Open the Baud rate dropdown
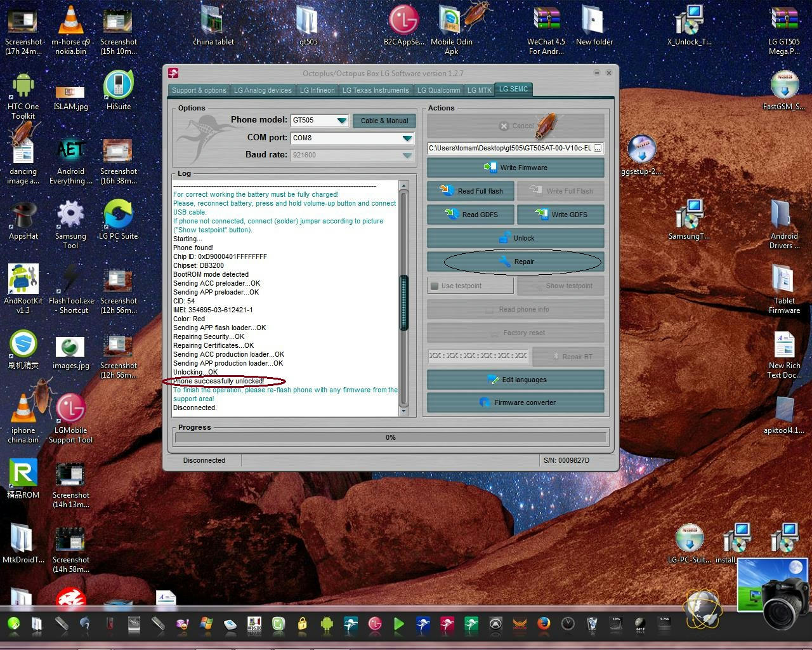The image size is (812, 650). coord(407,155)
